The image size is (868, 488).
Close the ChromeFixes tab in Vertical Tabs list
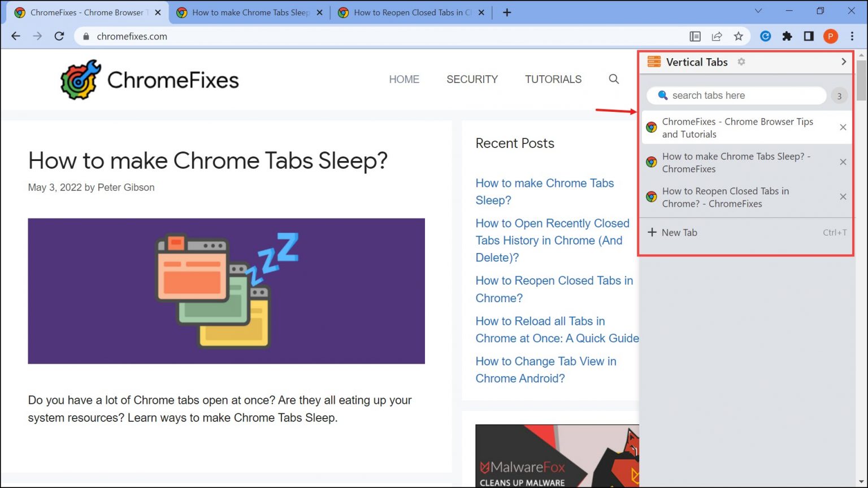(x=843, y=127)
